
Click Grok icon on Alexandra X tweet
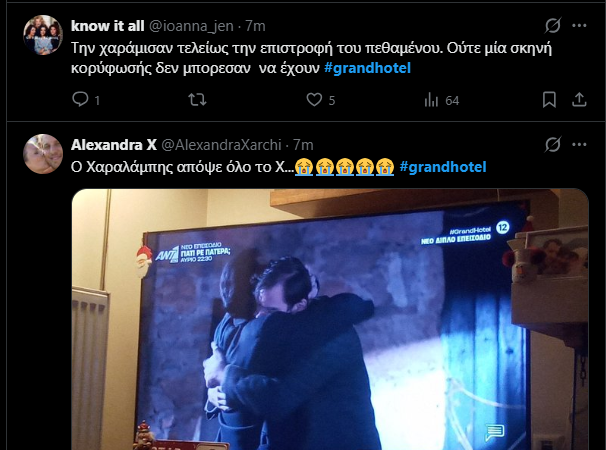[x=553, y=145]
